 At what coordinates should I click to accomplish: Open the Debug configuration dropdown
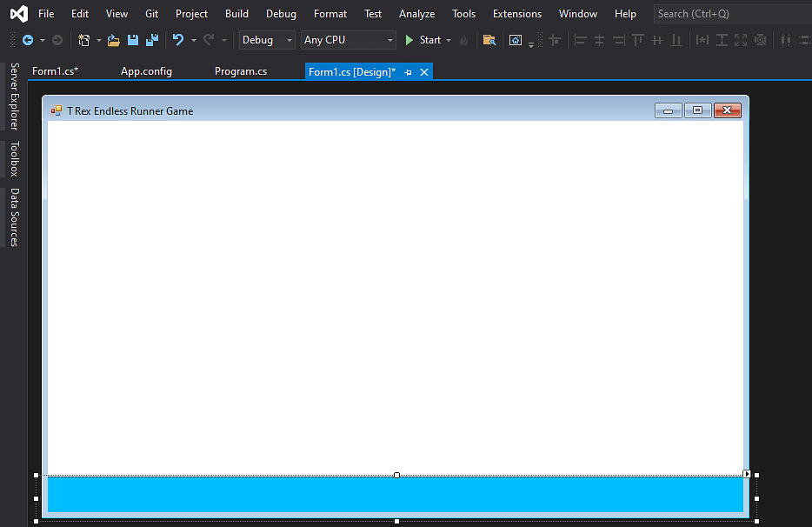tap(288, 40)
